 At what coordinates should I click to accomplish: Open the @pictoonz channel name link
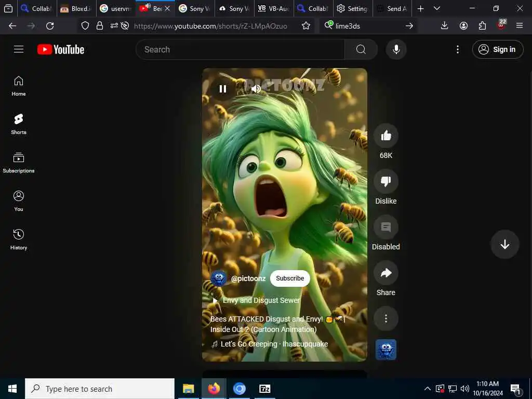pyautogui.click(x=248, y=278)
